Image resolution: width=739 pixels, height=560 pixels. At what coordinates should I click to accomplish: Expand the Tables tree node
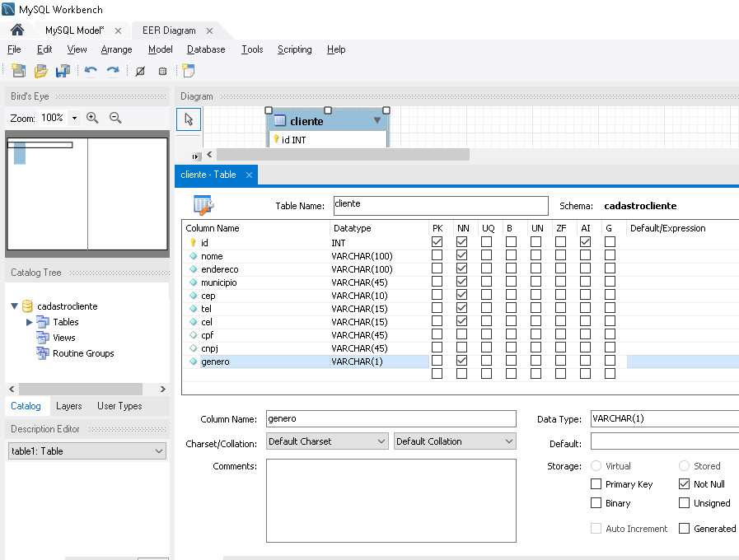[x=29, y=322]
